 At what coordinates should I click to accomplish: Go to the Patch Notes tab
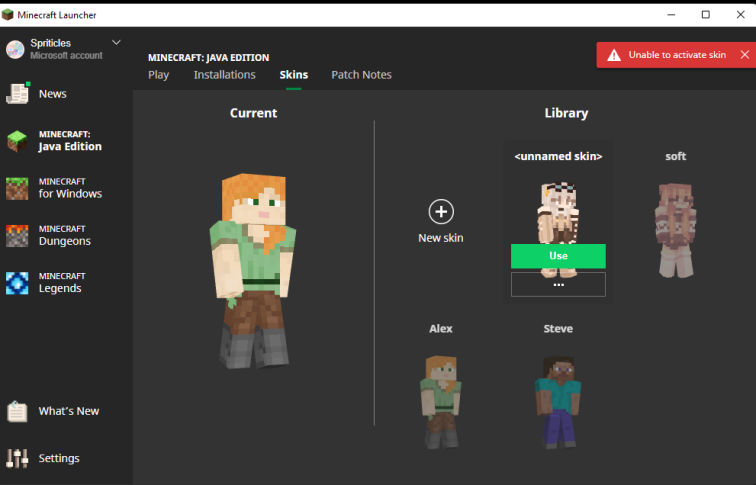point(361,75)
